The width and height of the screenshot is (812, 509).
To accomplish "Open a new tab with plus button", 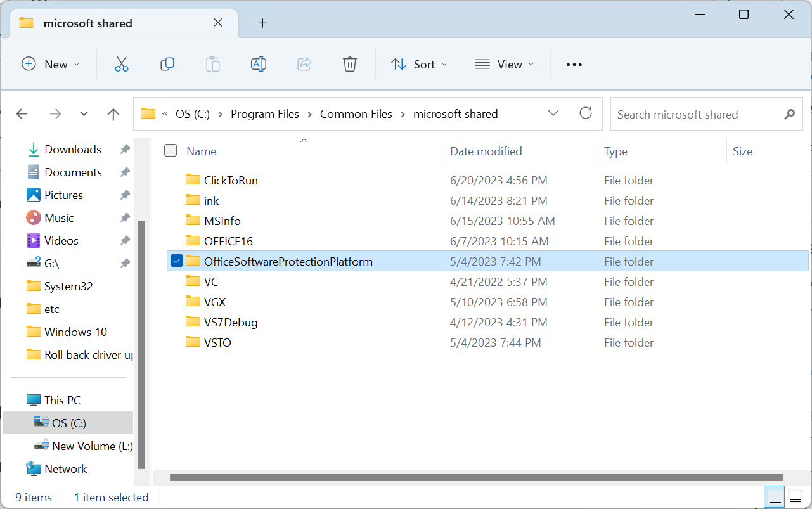I will pyautogui.click(x=262, y=23).
